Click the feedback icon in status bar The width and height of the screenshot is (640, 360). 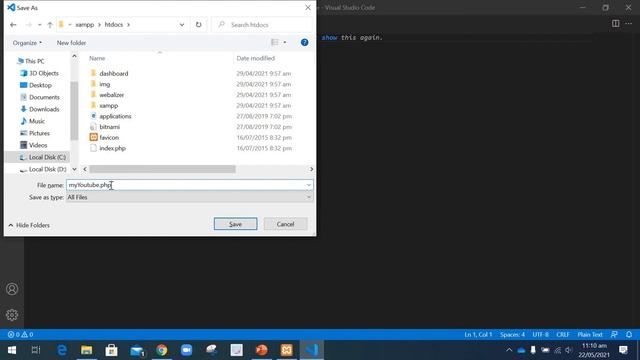[x=614, y=335]
